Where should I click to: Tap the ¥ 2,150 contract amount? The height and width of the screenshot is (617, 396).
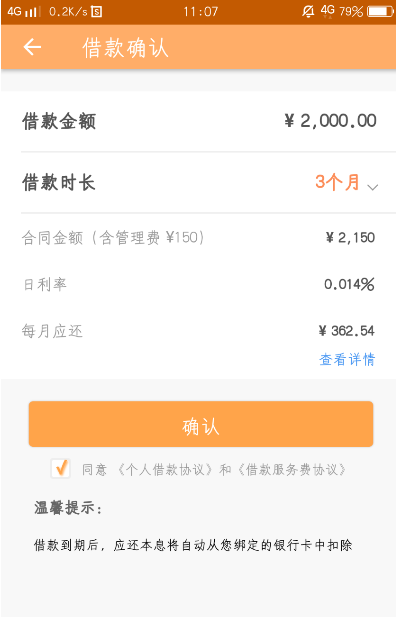[350, 237]
